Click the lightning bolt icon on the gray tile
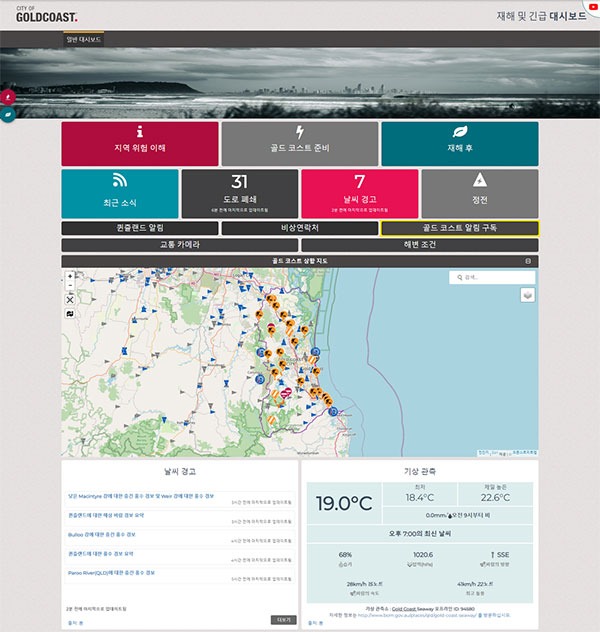This screenshot has height=632, width=600. (x=300, y=132)
